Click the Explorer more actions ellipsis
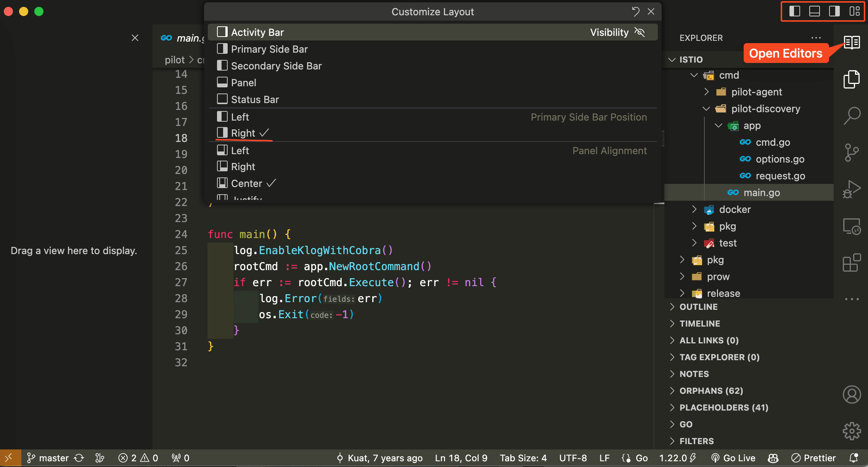This screenshot has width=868, height=467. pos(816,38)
